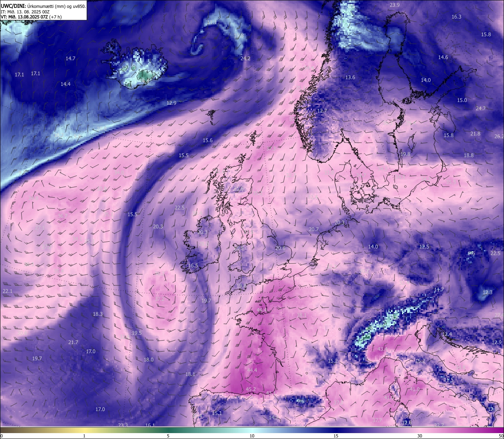This screenshot has height=439, width=504.
Task: Click the '12.4' value label
Action: coord(447,334)
